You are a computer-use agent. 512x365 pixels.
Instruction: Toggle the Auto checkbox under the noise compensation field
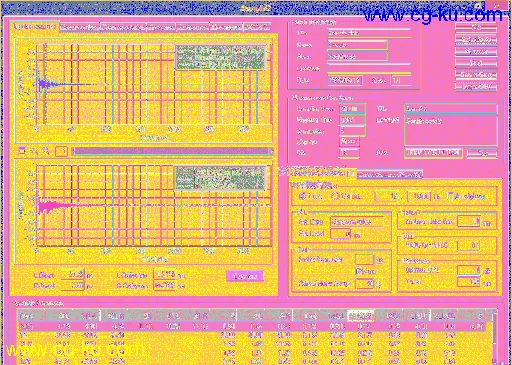click(358, 271)
